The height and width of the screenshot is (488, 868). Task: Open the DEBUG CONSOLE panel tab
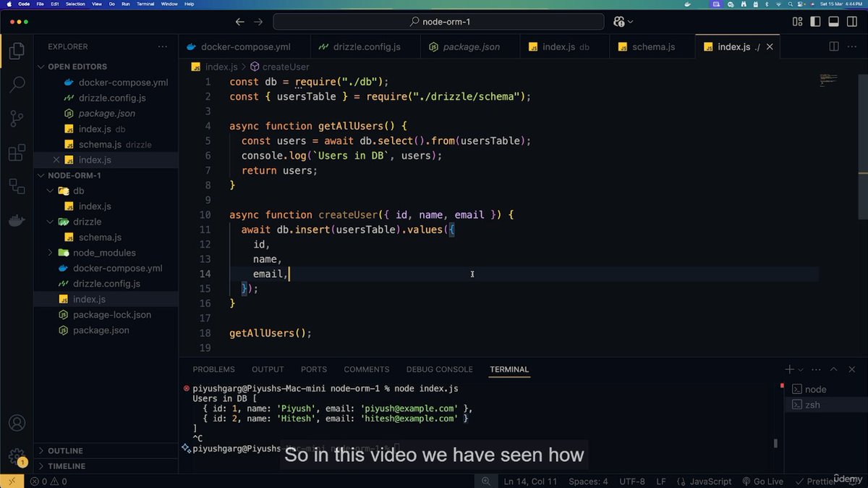pos(439,369)
